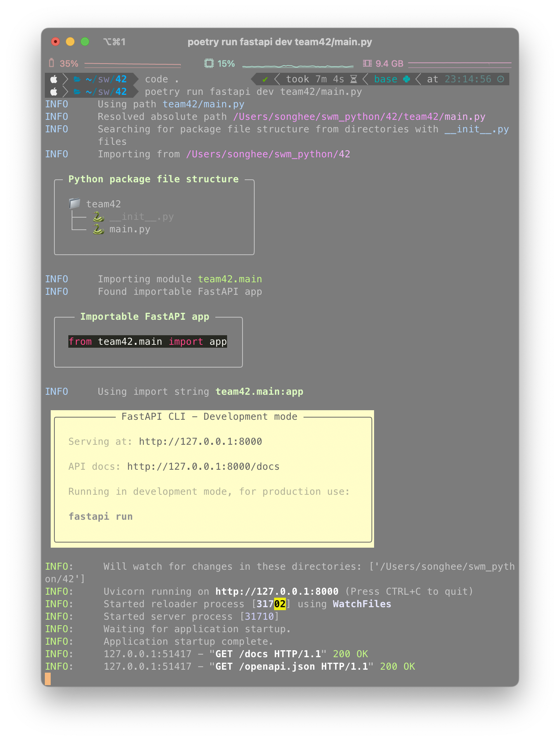Click the Apple logo on the poetry run prompt line
This screenshot has height=741, width=560.
(x=54, y=92)
